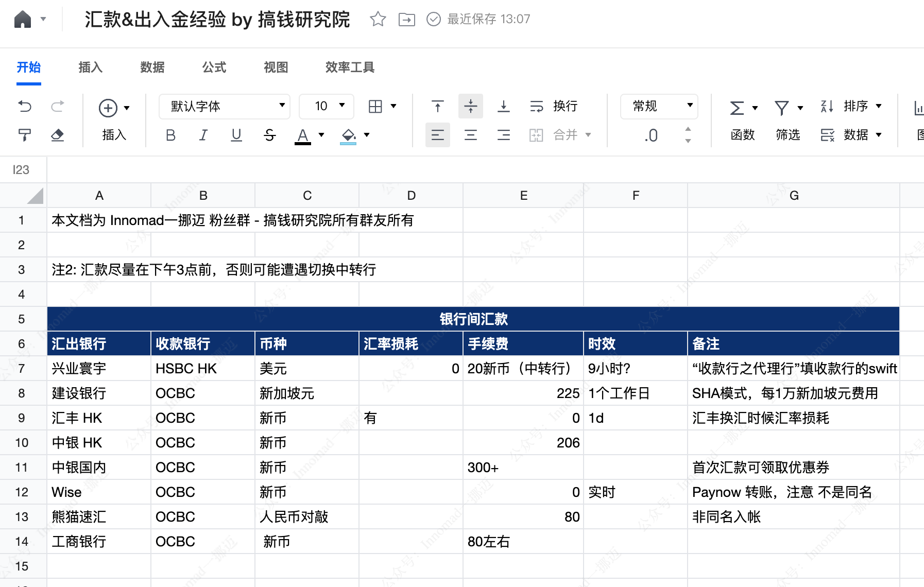Image resolution: width=924 pixels, height=587 pixels.
Task: Select column G header
Action: pos(794,196)
